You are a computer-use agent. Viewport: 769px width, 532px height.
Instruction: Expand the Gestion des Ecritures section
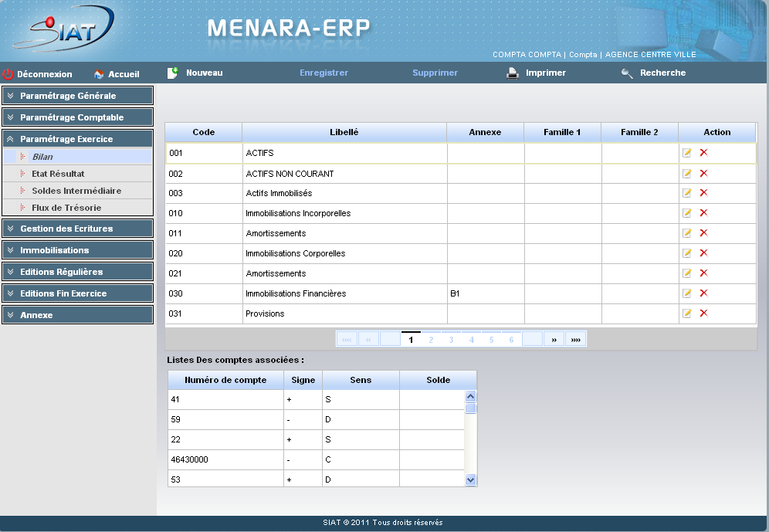pyautogui.click(x=77, y=229)
